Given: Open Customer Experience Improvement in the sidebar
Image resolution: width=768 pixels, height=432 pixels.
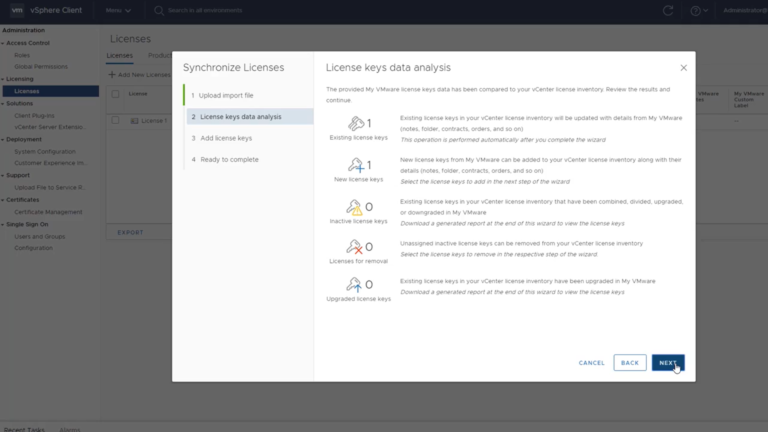Looking at the screenshot, I should coord(51,163).
